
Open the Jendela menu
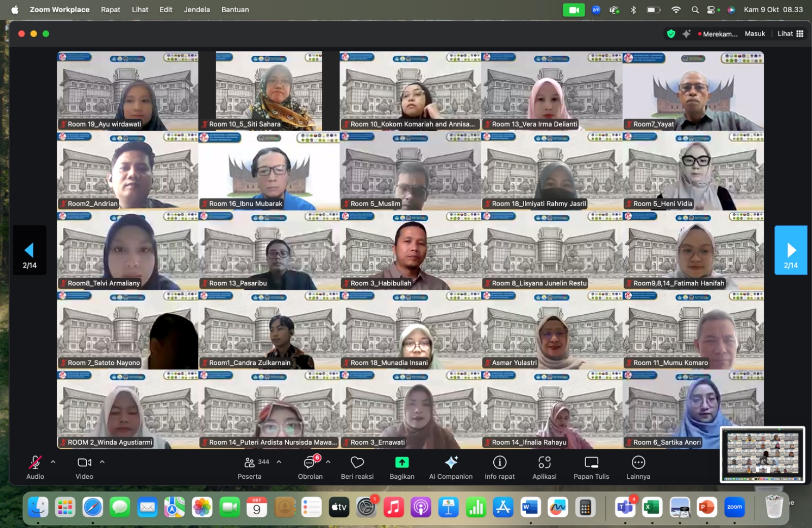click(196, 10)
